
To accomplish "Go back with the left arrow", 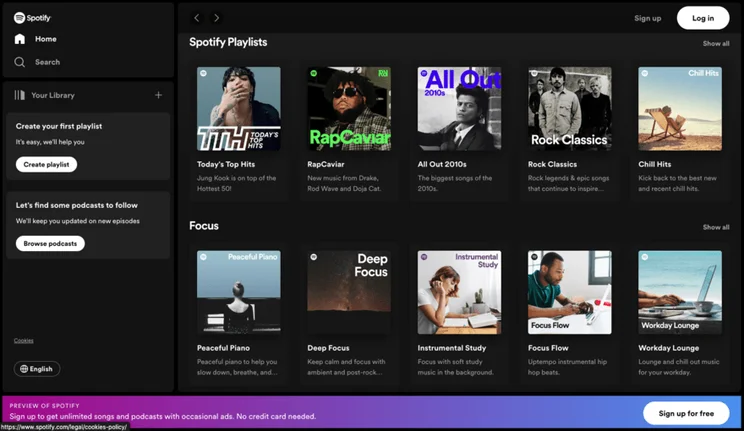I will pos(196,18).
